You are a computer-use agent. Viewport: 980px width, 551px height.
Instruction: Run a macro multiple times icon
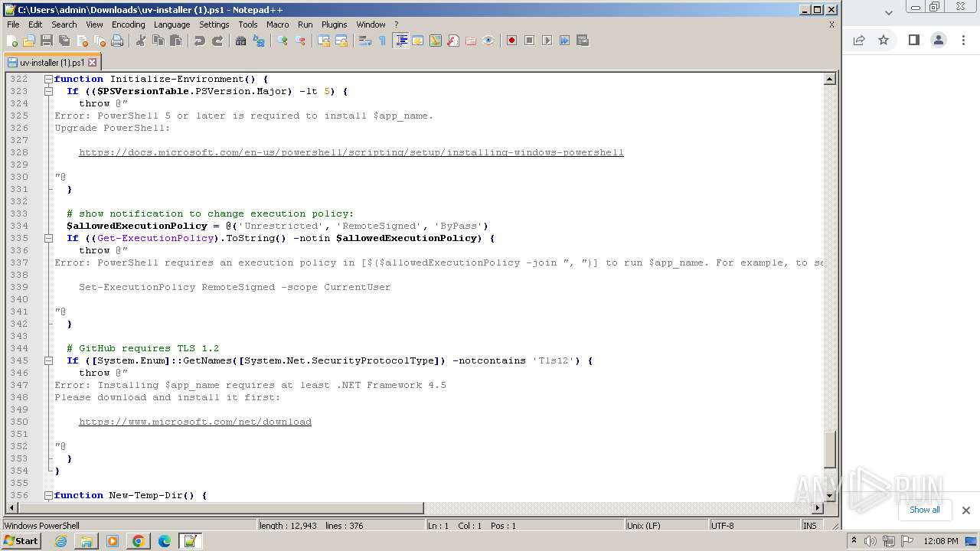click(564, 41)
